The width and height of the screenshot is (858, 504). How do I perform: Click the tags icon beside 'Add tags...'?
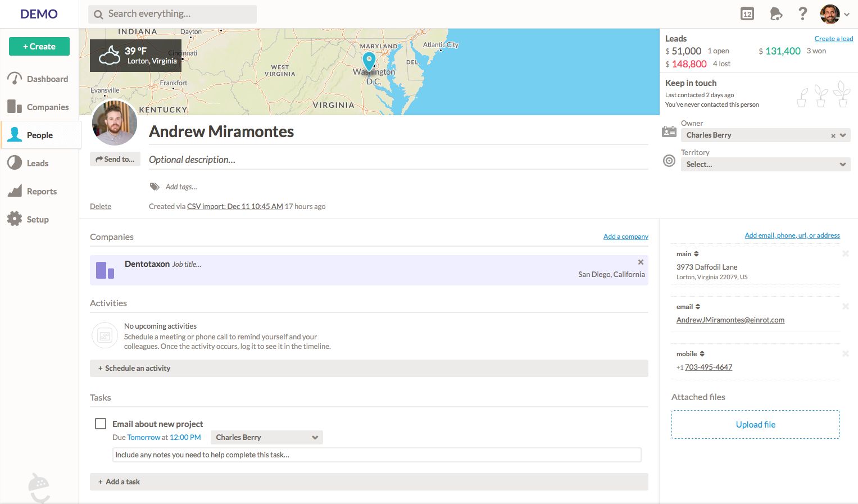(x=154, y=186)
